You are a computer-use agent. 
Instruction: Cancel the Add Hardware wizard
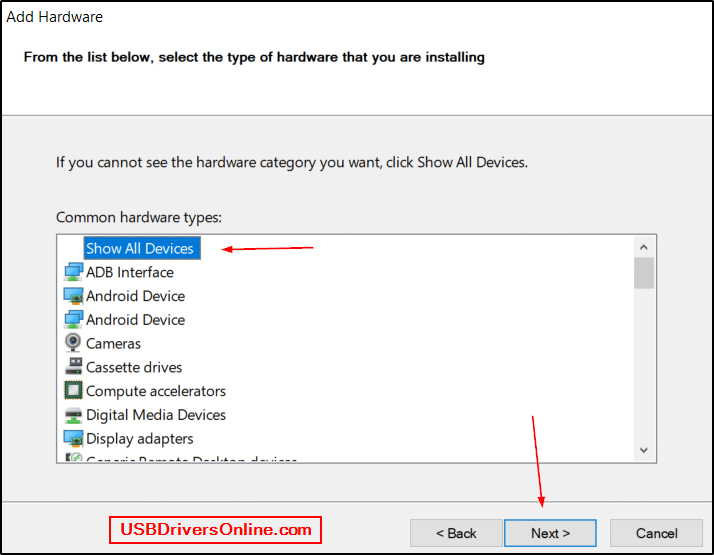(x=656, y=533)
